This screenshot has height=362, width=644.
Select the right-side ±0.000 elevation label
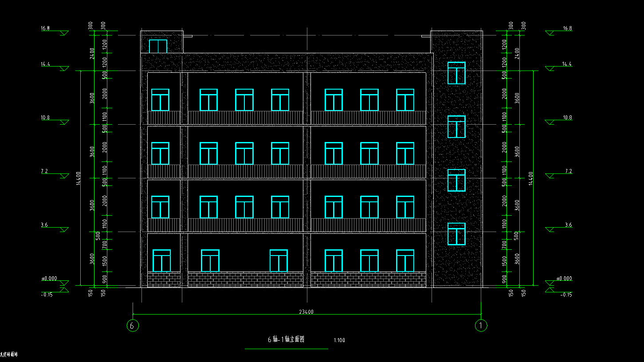point(564,279)
